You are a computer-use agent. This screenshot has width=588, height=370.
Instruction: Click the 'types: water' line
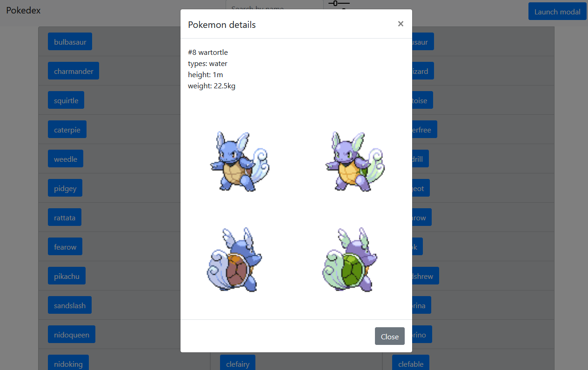[x=207, y=63]
